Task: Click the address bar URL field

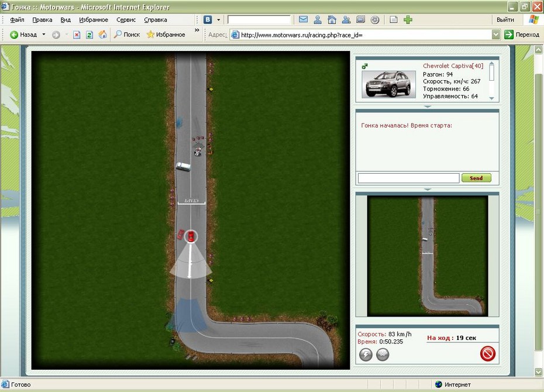Action: 364,35
